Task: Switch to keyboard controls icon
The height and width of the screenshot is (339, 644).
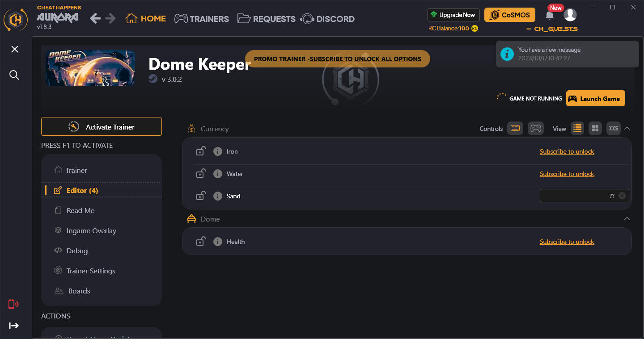Action: pos(515,128)
